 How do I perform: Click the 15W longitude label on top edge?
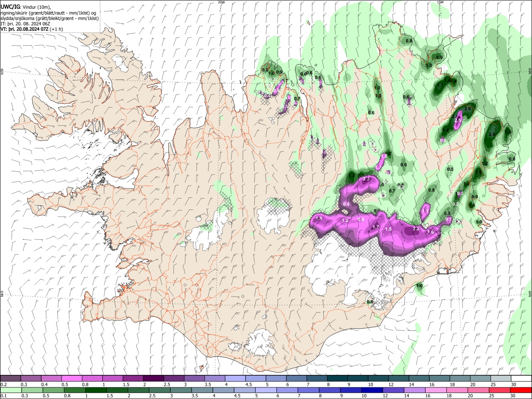[440, 2]
